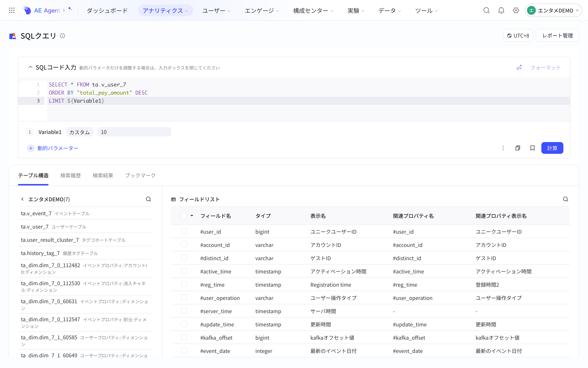
Task: Check the #user_id field row
Action: [184, 231]
